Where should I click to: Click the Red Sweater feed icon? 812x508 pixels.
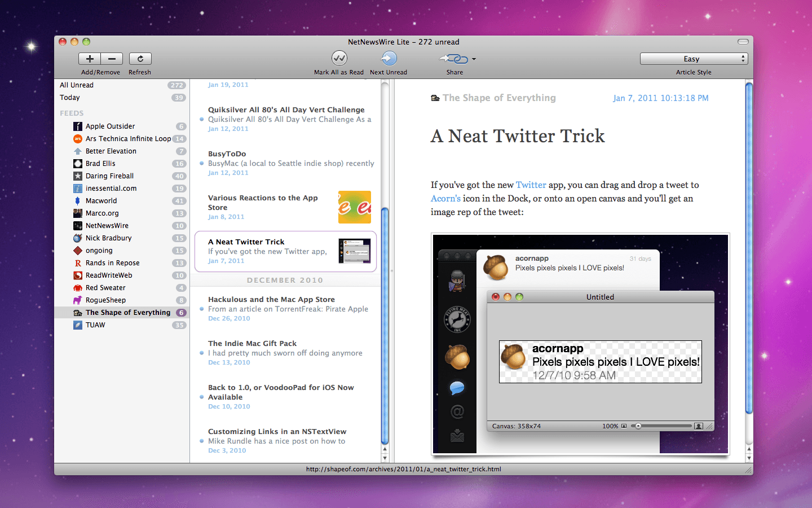click(x=78, y=288)
